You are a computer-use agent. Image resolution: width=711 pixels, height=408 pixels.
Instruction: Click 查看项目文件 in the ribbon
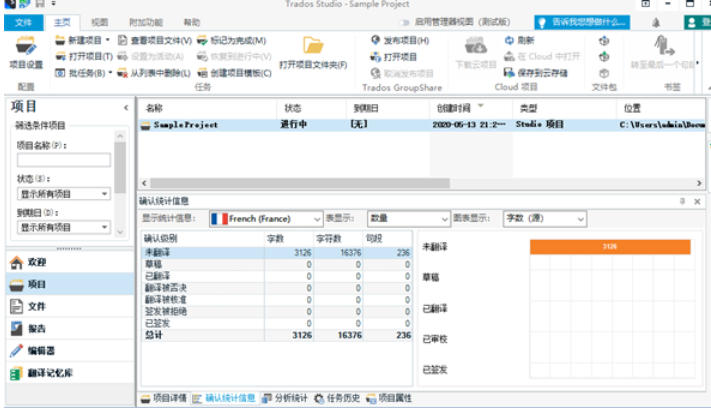pos(160,40)
